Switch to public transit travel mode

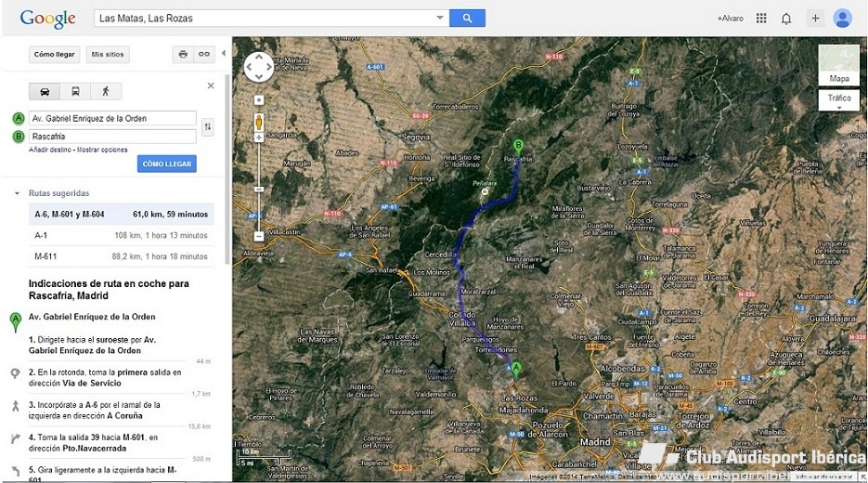[75, 91]
